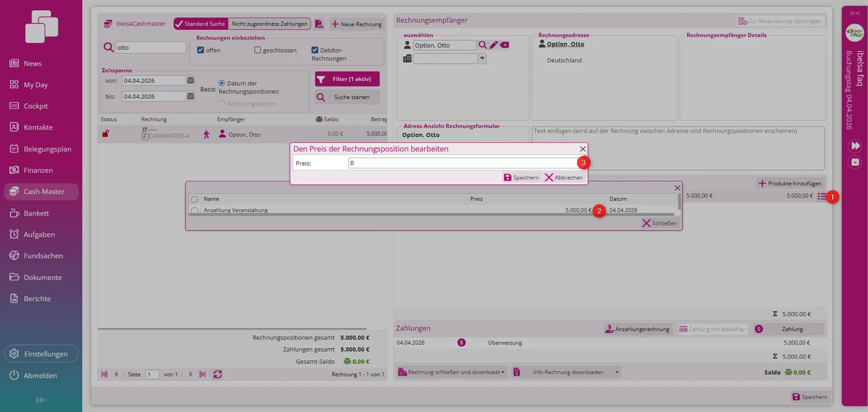868x412 pixels.
Task: Click the vertical scrollbar in positions popup
Action: coord(679,202)
